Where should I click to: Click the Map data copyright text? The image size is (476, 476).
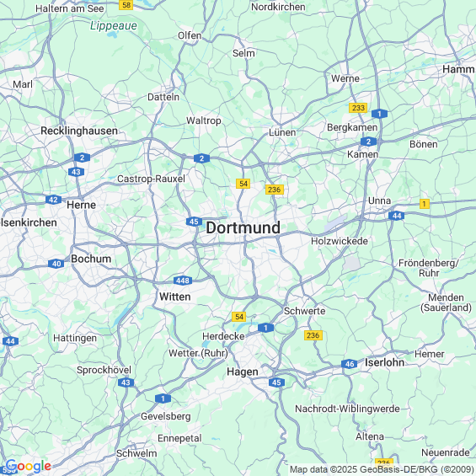382,469
